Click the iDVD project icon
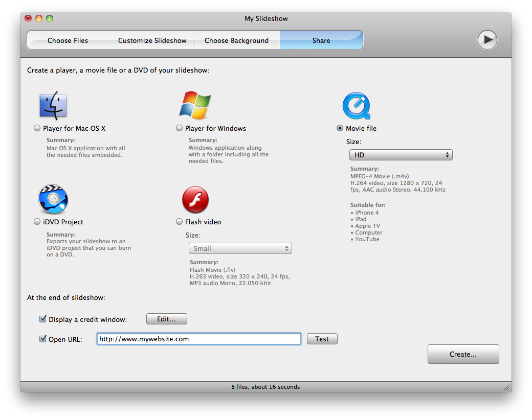The image size is (532, 420). [x=53, y=200]
